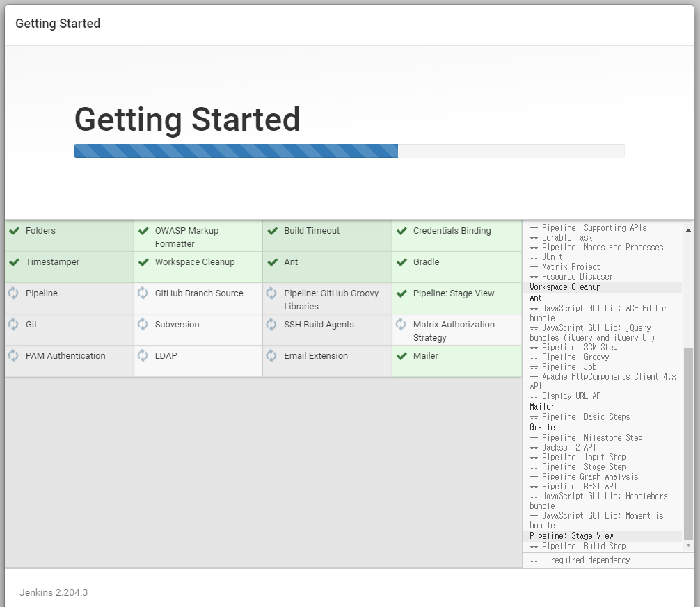Viewport: 700px width, 607px height.
Task: Click the spinner icon next to LDAP
Action: pyautogui.click(x=143, y=355)
